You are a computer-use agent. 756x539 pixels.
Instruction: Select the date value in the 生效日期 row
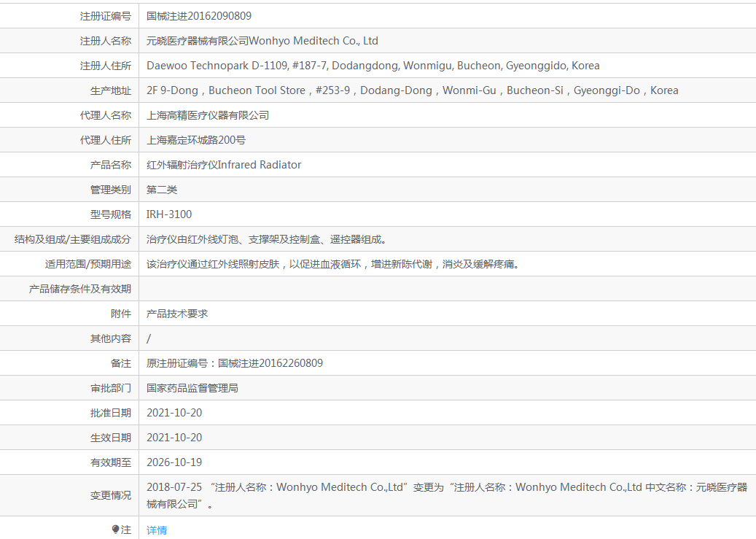pos(174,438)
